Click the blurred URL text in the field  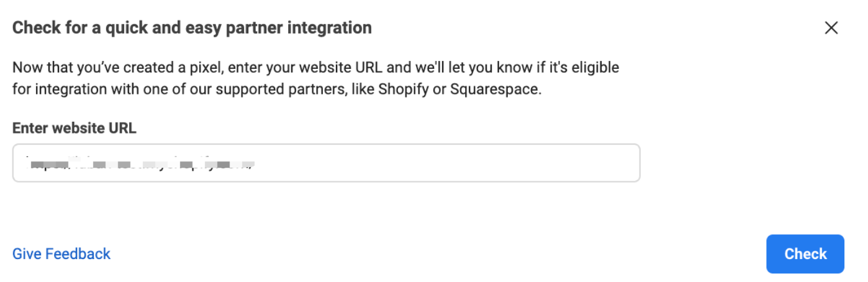pyautogui.click(x=142, y=165)
